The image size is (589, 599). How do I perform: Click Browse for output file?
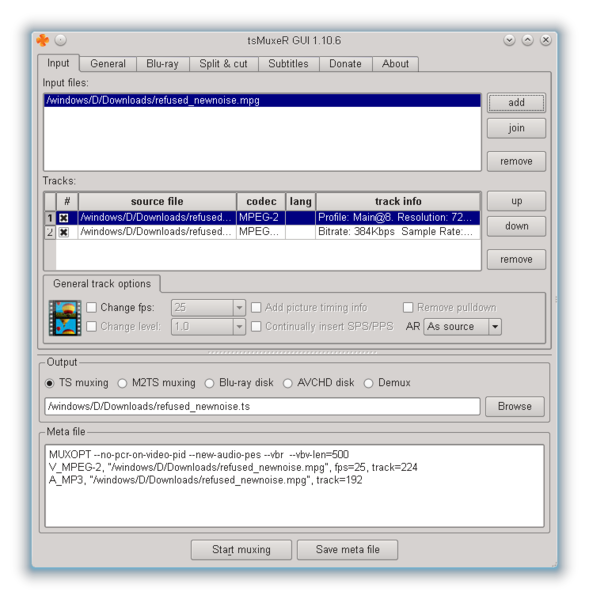[515, 406]
